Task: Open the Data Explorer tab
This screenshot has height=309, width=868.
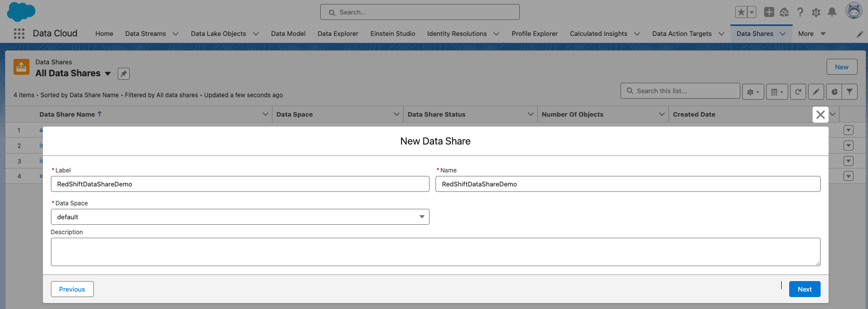Action: pyautogui.click(x=338, y=34)
